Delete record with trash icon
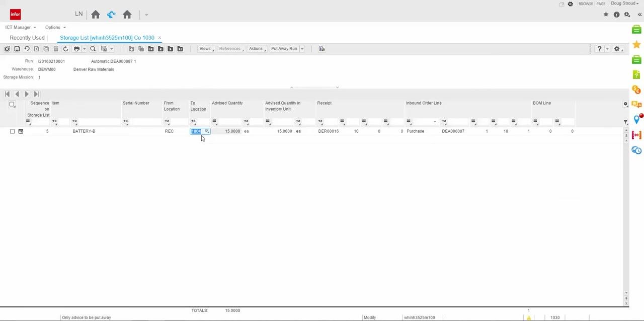Image resolution: width=644 pixels, height=321 pixels. (x=56, y=49)
